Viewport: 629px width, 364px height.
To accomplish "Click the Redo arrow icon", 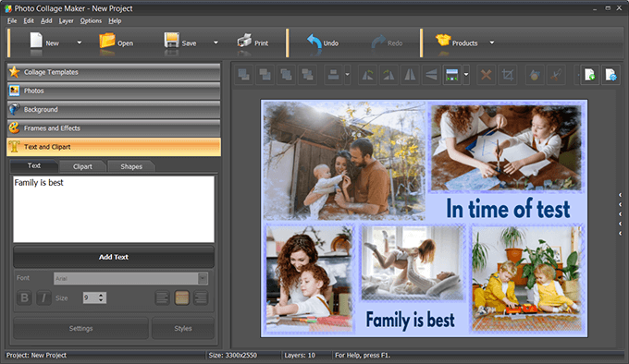I will pos(378,42).
